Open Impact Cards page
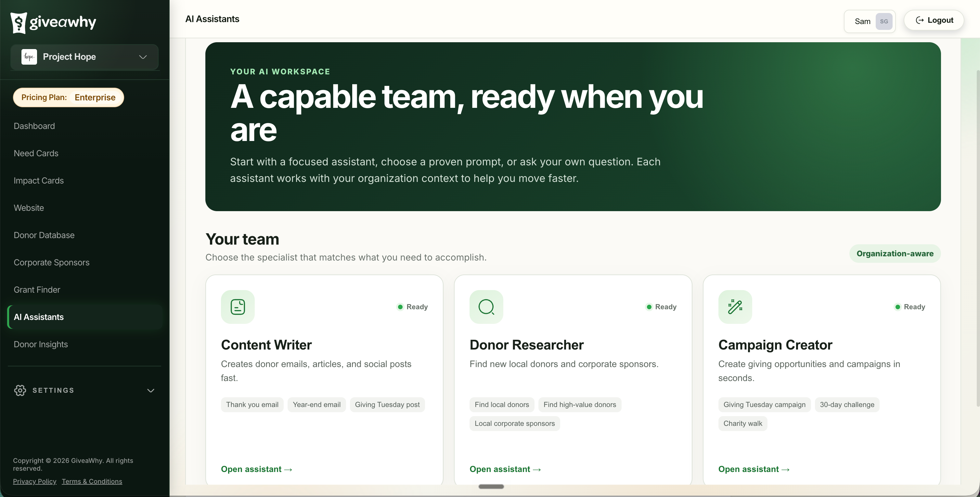This screenshot has width=980, height=497. [x=39, y=181]
